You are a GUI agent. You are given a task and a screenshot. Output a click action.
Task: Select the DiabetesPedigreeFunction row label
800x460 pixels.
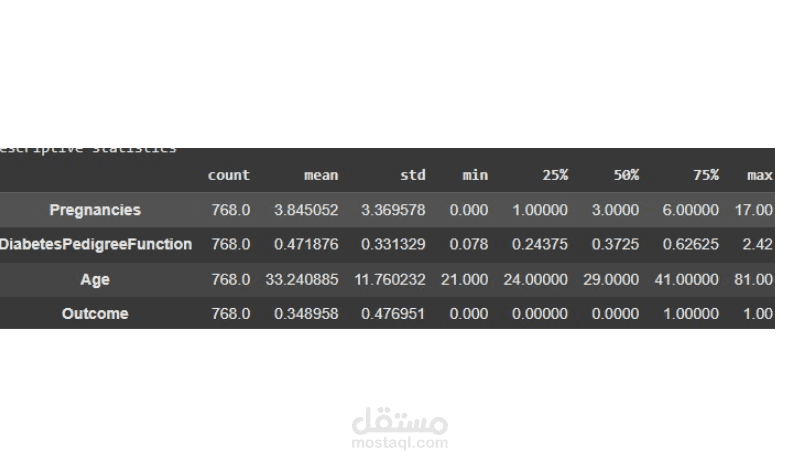(x=96, y=244)
